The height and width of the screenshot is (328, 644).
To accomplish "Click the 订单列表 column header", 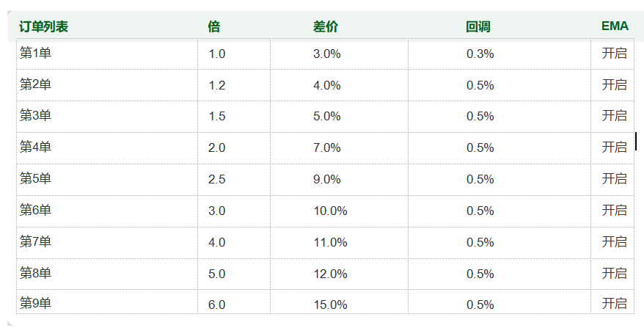I will pyautogui.click(x=44, y=26).
